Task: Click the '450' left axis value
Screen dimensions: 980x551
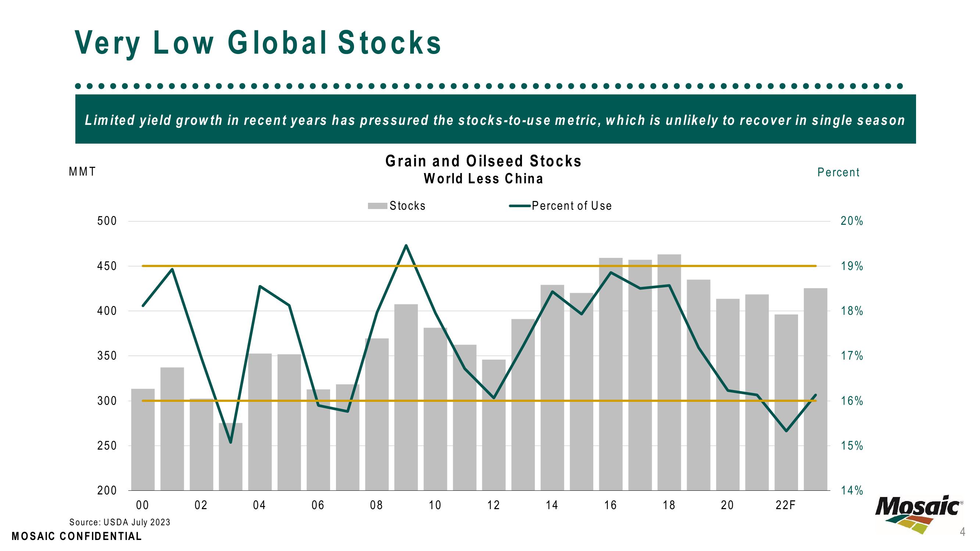Action: (107, 266)
